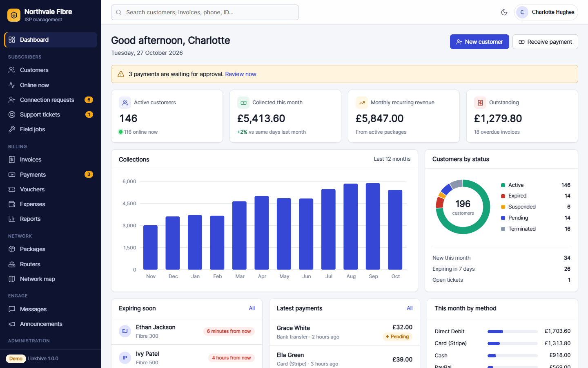588x368 pixels.
Task: Click the warning triangle alert icon
Action: click(121, 74)
